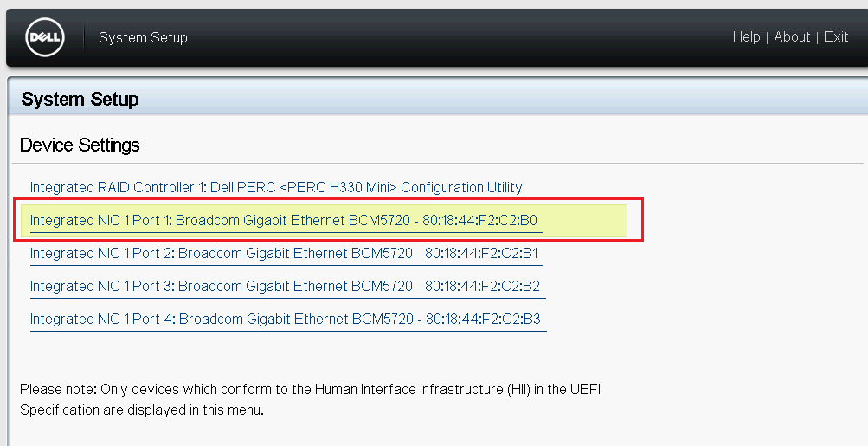Open Integrated RAID Controller 1 configuration utility
Viewport: 868px width, 446px height.
276,187
